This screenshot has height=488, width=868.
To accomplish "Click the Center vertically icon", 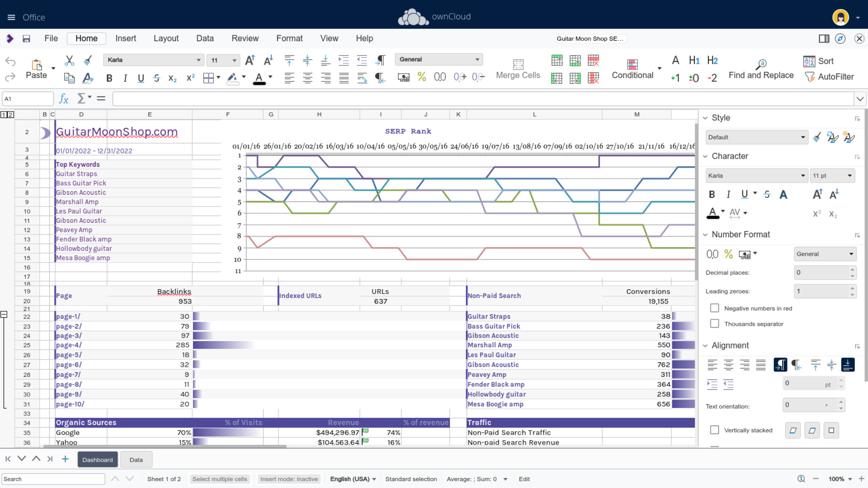I will point(307,60).
